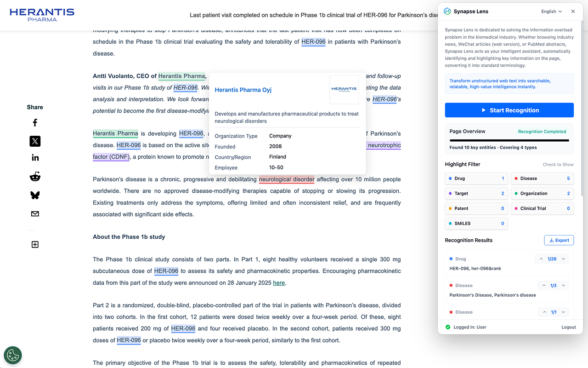This screenshot has width=588, height=368.
Task: Go to next Parkinson's Disease match
Action: 564,286
